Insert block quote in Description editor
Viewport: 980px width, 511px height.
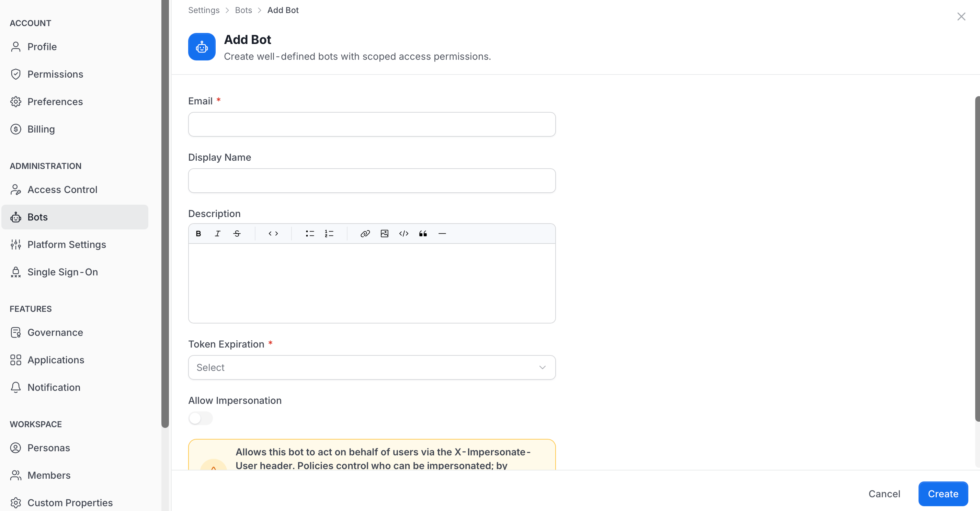click(x=423, y=234)
